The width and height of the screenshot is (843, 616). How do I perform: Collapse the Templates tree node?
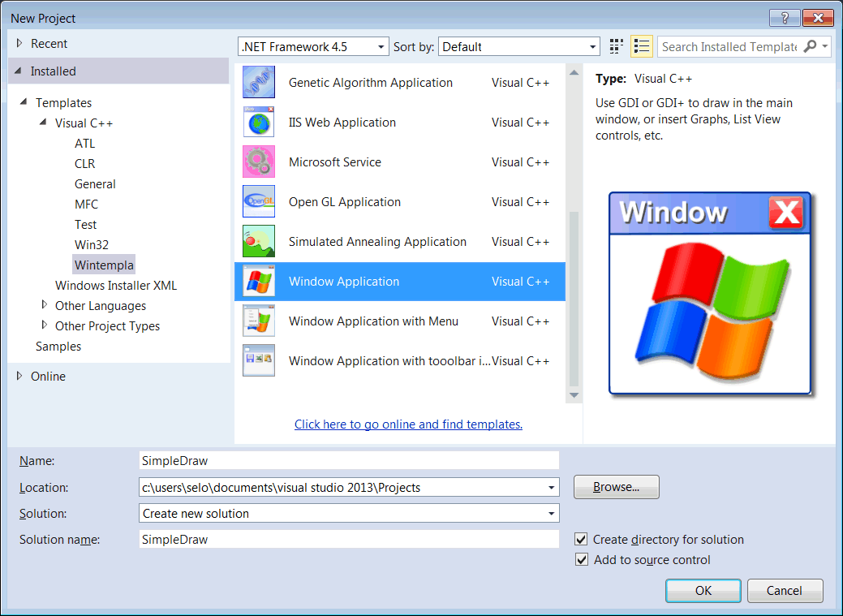point(24,101)
